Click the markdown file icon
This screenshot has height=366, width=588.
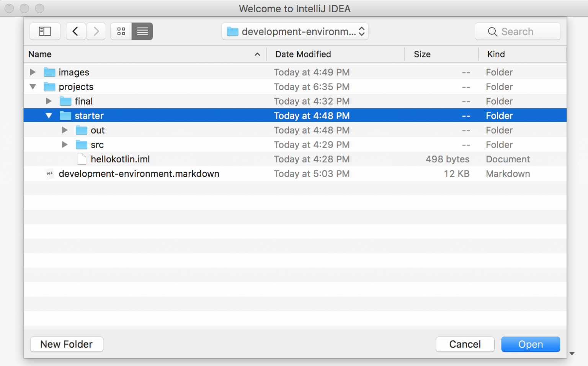tap(49, 174)
